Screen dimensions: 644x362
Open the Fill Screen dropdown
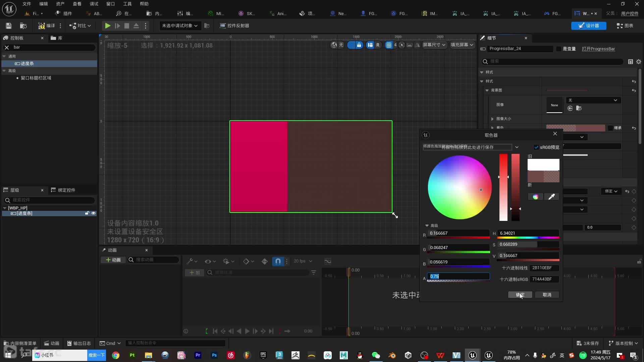point(462,45)
